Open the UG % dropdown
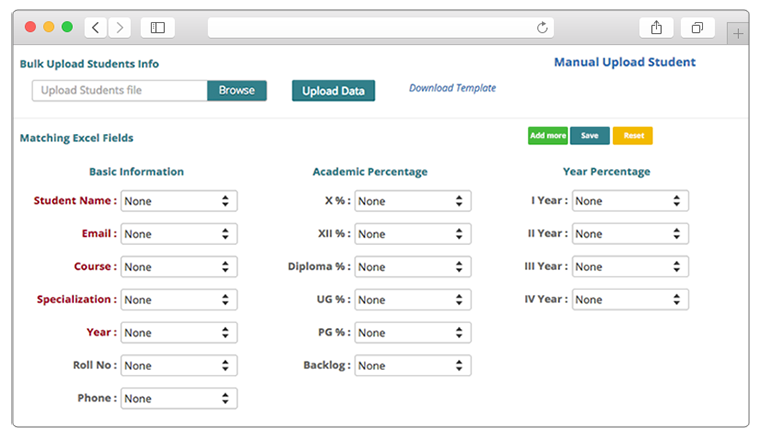 click(x=412, y=300)
